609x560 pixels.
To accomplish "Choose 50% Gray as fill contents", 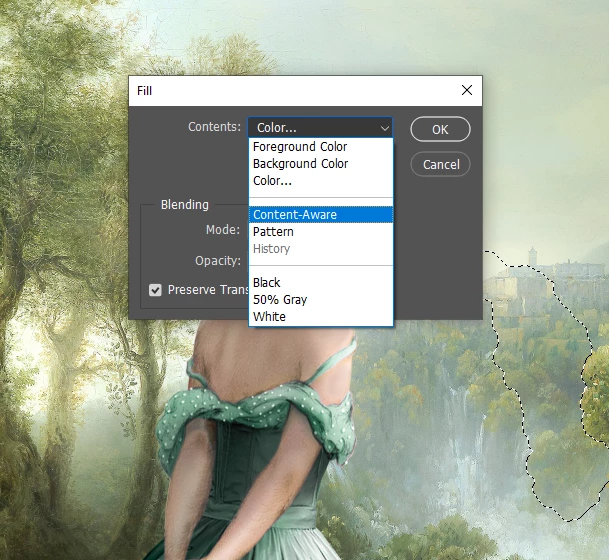I will (x=320, y=300).
